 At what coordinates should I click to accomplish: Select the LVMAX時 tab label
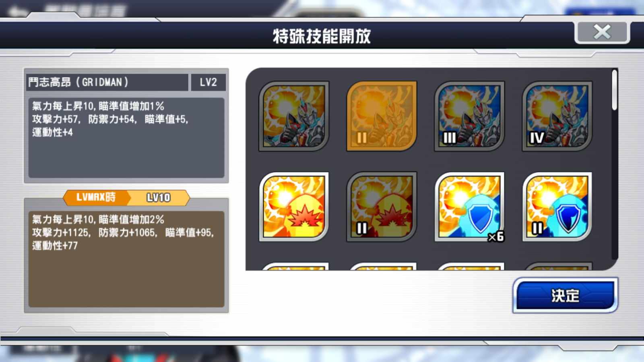click(x=96, y=197)
